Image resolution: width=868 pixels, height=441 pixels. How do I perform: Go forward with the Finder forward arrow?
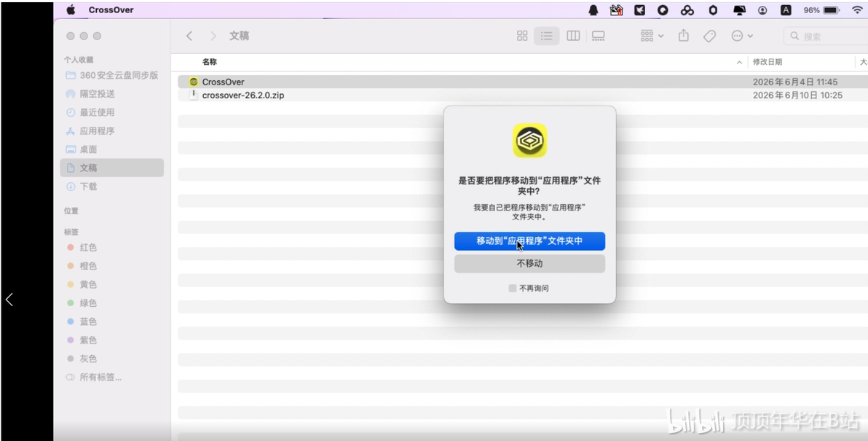point(213,36)
